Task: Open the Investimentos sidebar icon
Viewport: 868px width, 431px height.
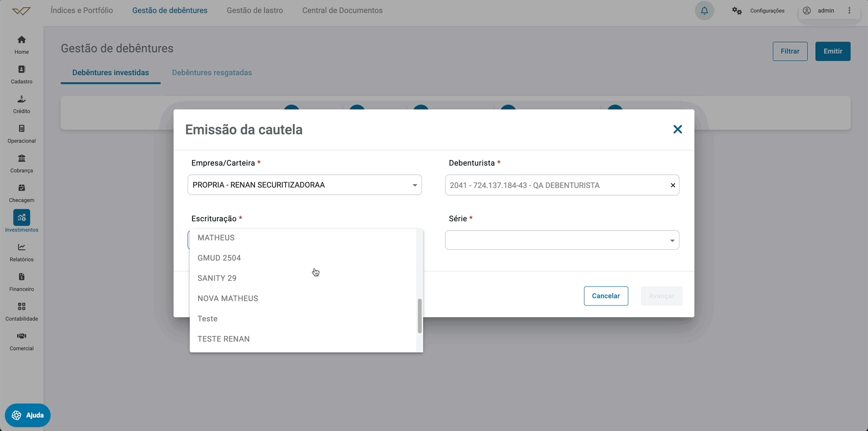Action: pos(22,217)
